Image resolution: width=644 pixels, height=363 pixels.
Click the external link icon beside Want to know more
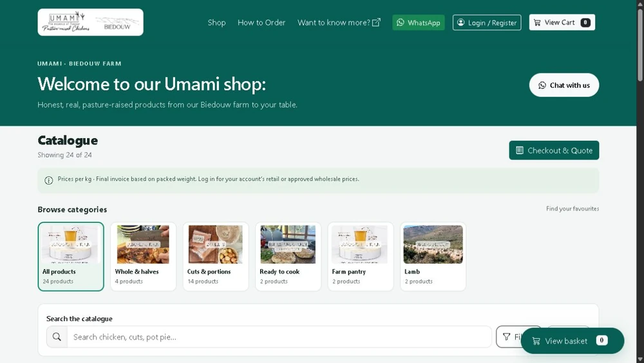pyautogui.click(x=376, y=22)
